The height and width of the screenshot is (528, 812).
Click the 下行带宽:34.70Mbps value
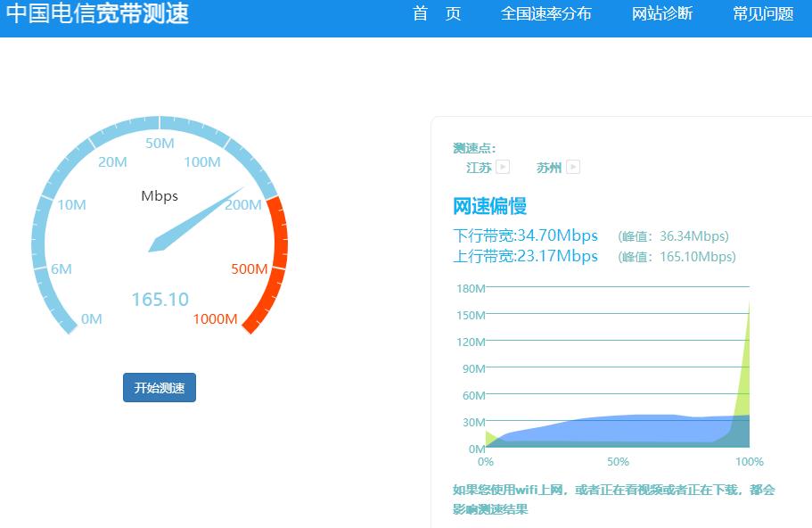(526, 235)
